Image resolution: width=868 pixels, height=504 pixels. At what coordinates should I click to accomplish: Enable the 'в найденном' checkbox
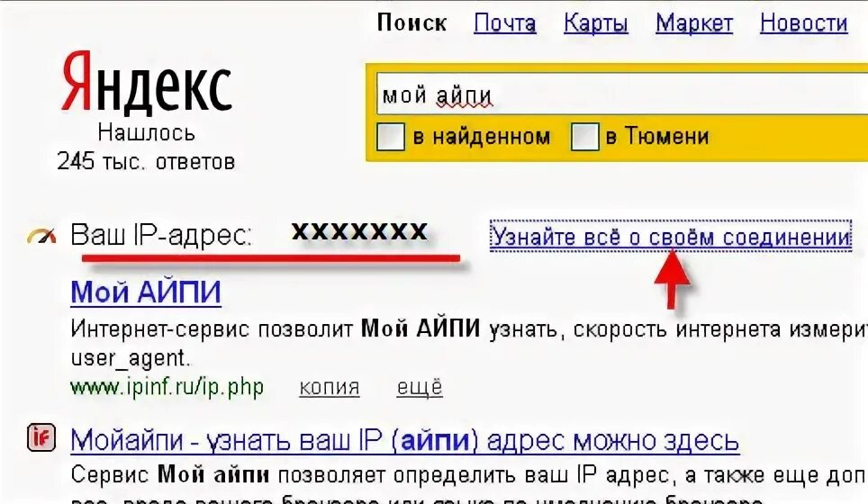pos(391,137)
